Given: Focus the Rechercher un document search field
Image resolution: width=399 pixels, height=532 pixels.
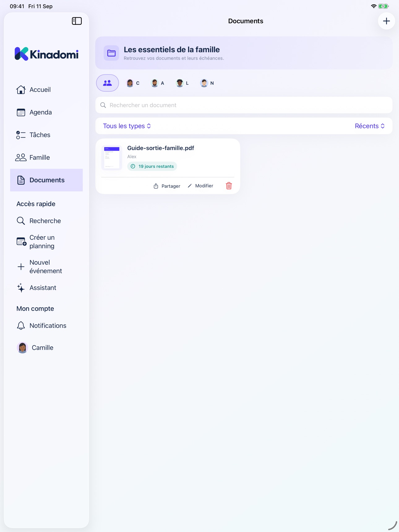Looking at the screenshot, I should [x=244, y=105].
